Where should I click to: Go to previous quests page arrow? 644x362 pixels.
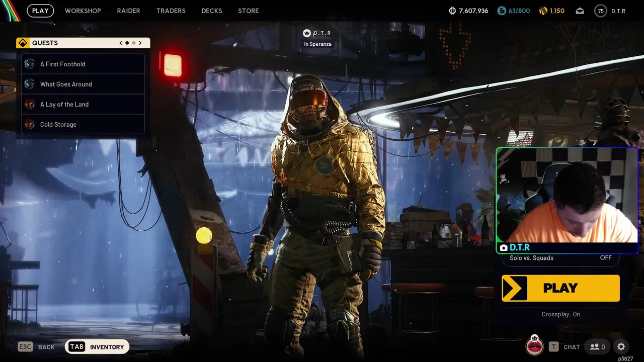click(x=121, y=43)
